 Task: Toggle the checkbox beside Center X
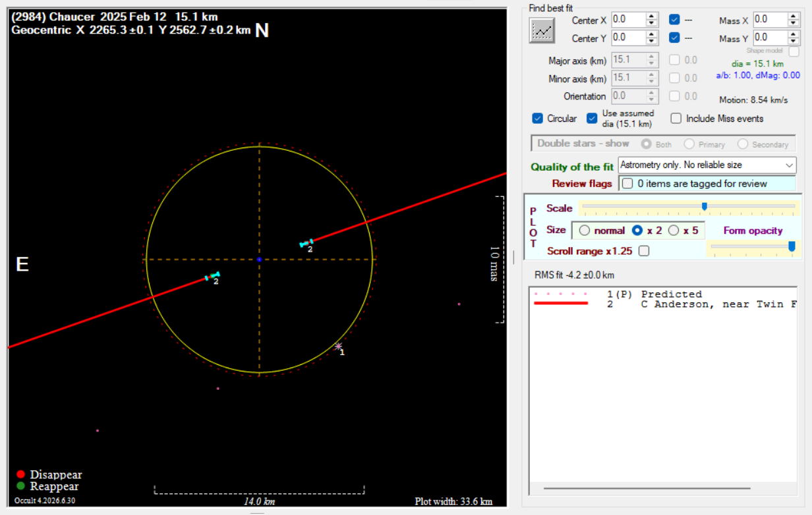pos(674,20)
